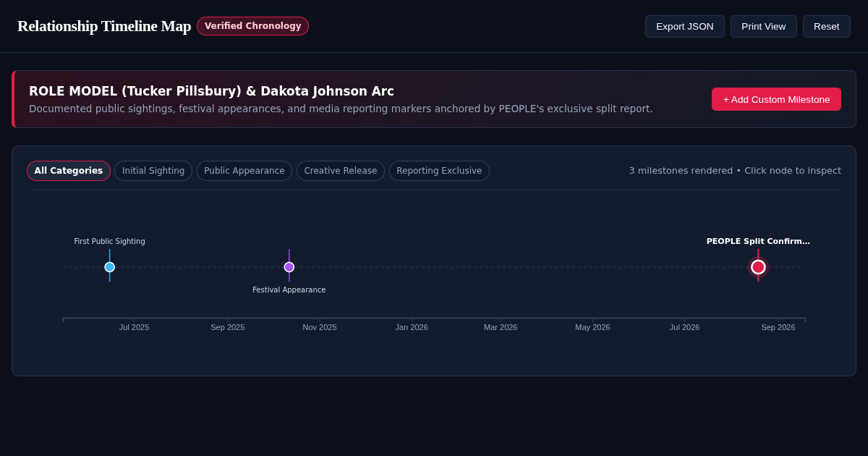
Task: Inspect the First Public Sighting node
Action: click(x=109, y=267)
